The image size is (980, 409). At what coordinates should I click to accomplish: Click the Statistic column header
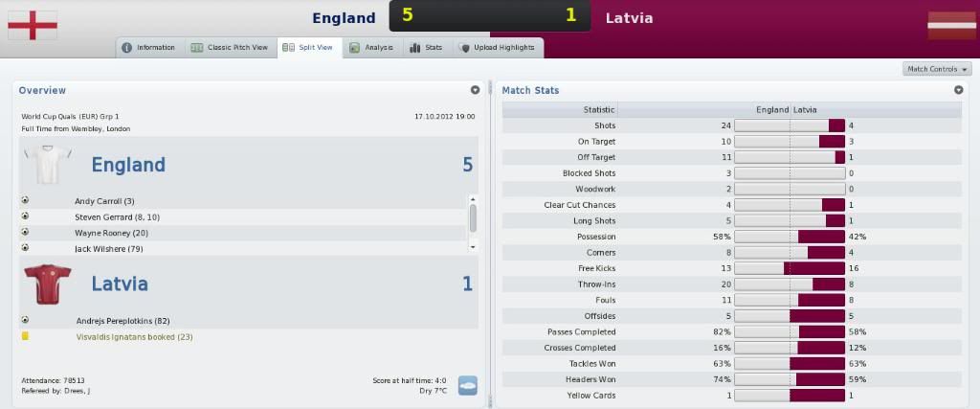599,109
